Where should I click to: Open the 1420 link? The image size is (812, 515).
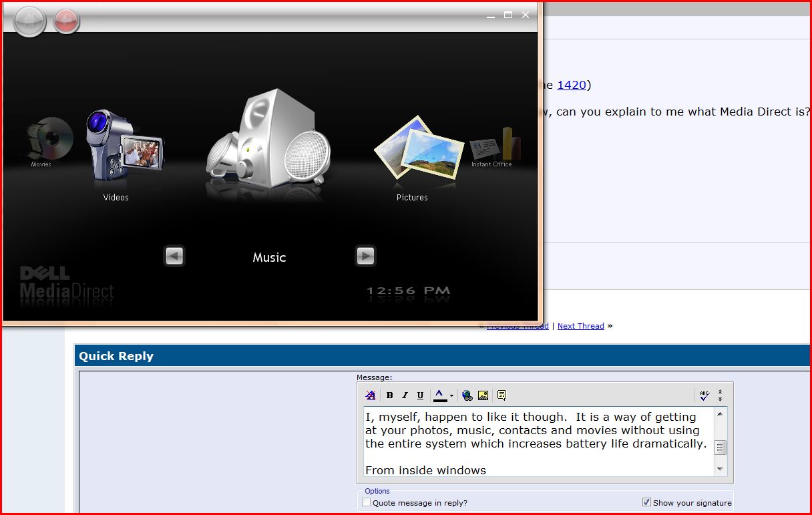coord(572,85)
